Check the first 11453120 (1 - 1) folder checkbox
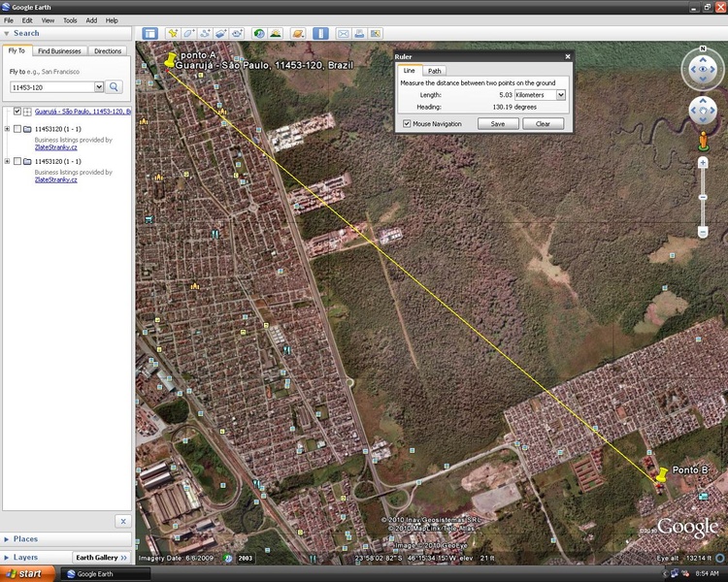This screenshot has width=728, height=582. click(x=17, y=129)
